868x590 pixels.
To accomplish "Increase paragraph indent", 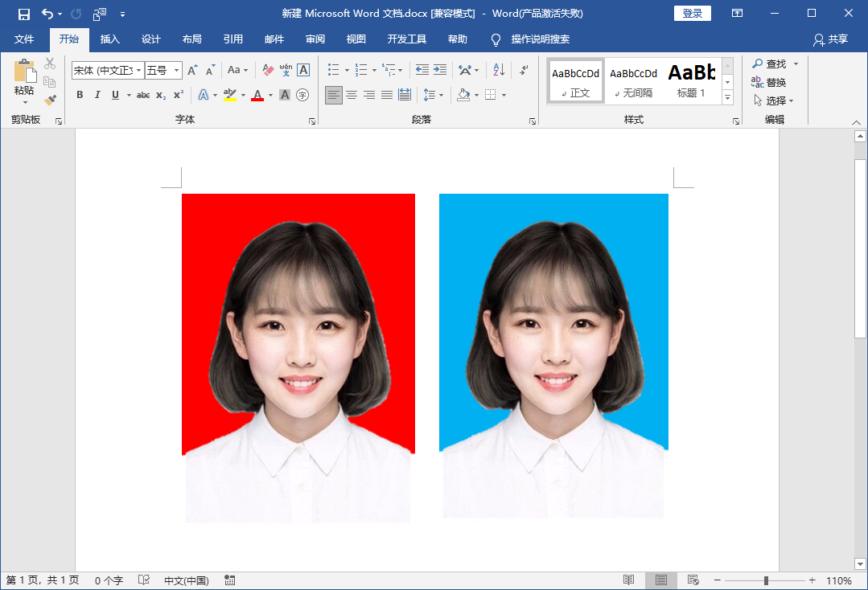I will tap(439, 70).
